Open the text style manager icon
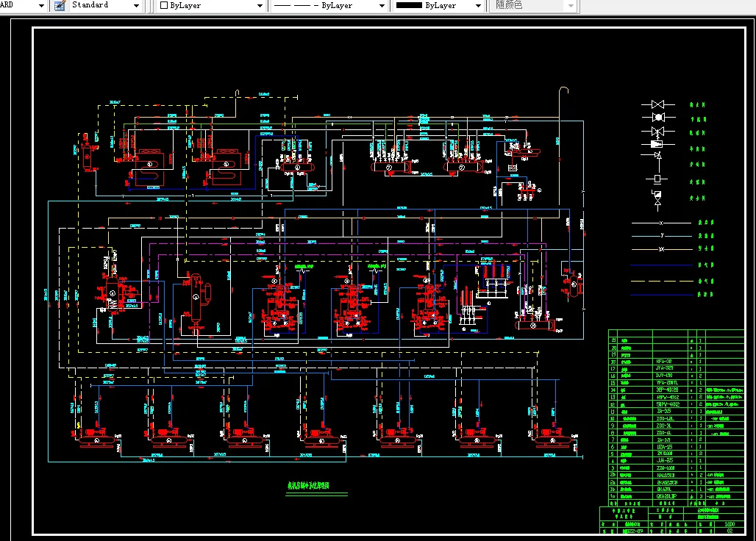The width and height of the screenshot is (756, 541). click(60, 6)
